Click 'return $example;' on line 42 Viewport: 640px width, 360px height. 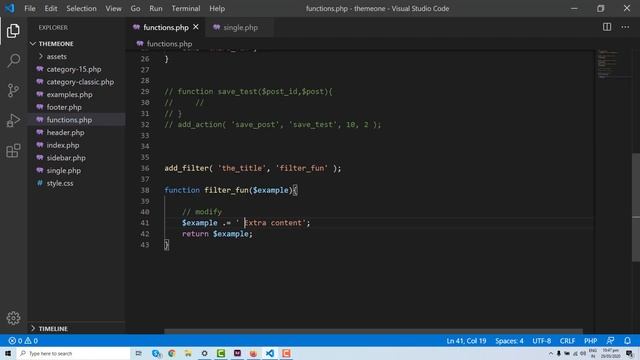point(217,234)
